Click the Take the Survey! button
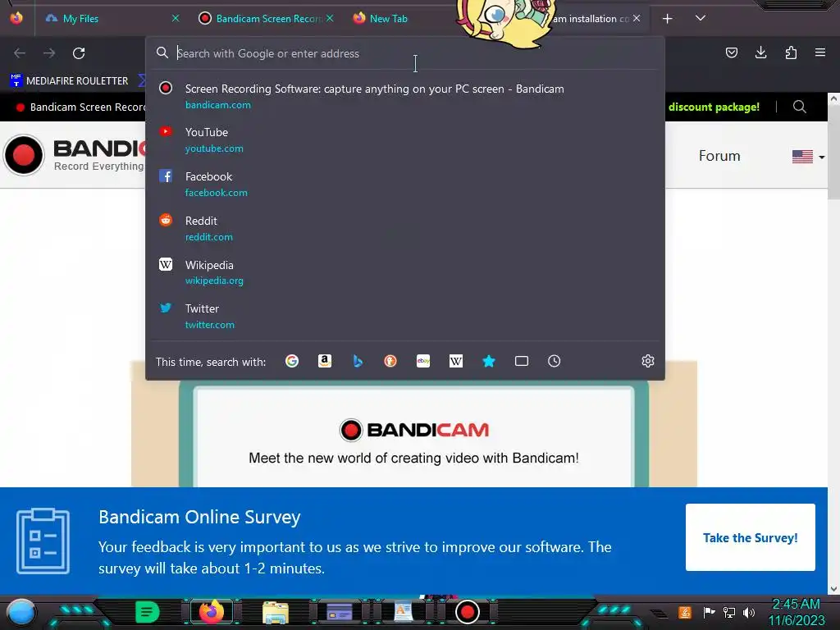840x630 pixels. point(751,537)
